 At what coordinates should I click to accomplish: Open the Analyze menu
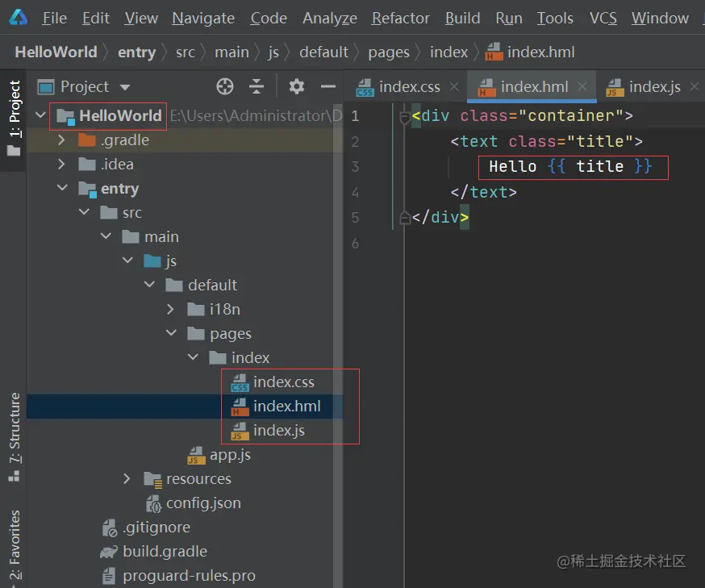[x=330, y=18]
